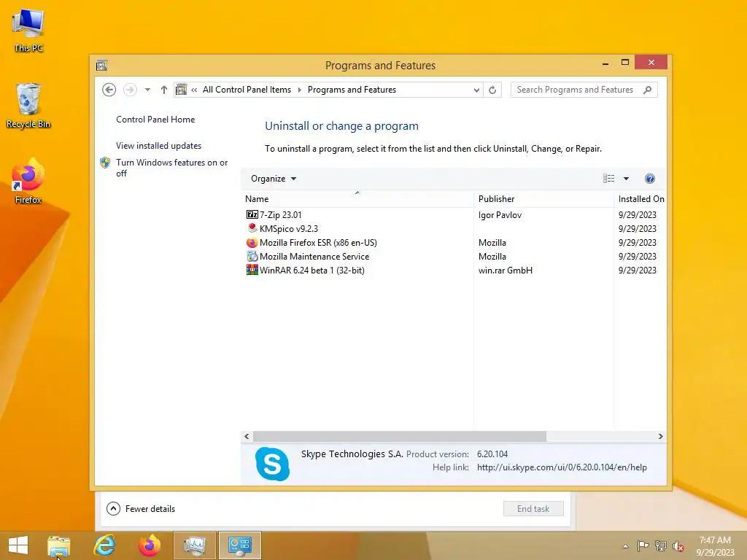Open Control Panel Home link

click(155, 120)
